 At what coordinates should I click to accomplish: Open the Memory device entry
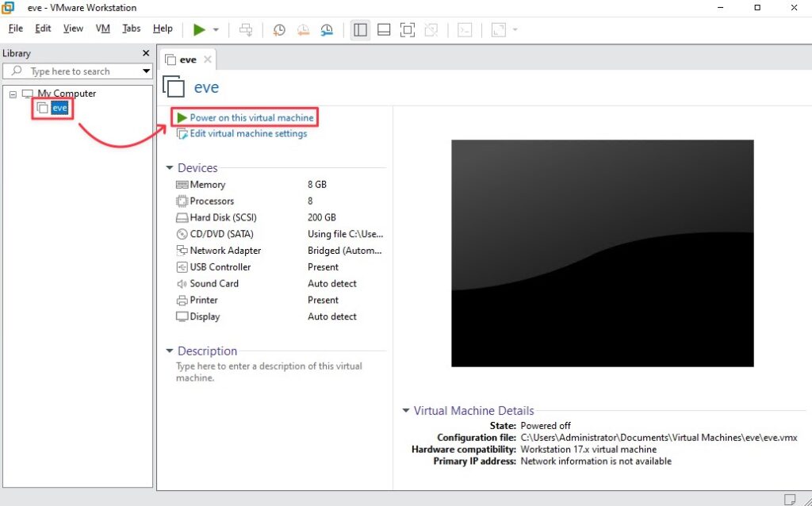pyautogui.click(x=207, y=184)
